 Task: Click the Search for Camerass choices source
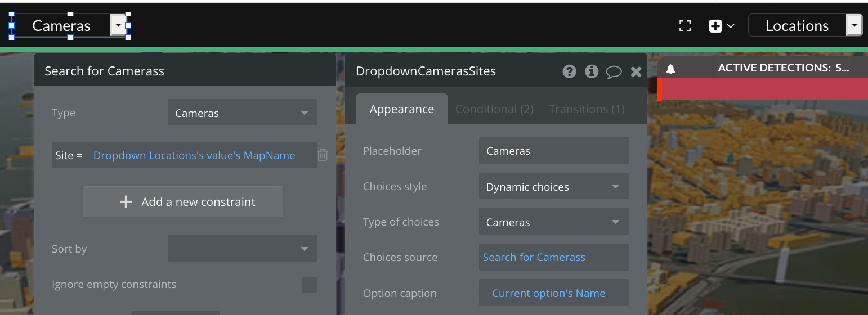[534, 257]
